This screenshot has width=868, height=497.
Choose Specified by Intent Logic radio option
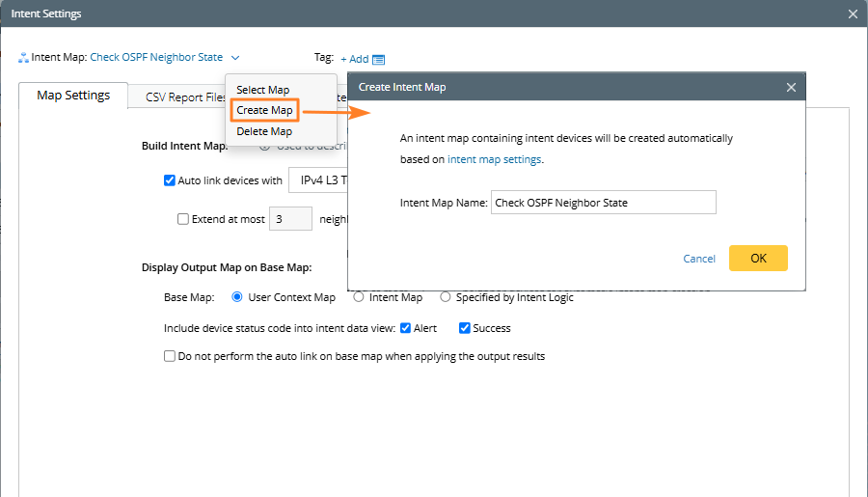point(446,297)
